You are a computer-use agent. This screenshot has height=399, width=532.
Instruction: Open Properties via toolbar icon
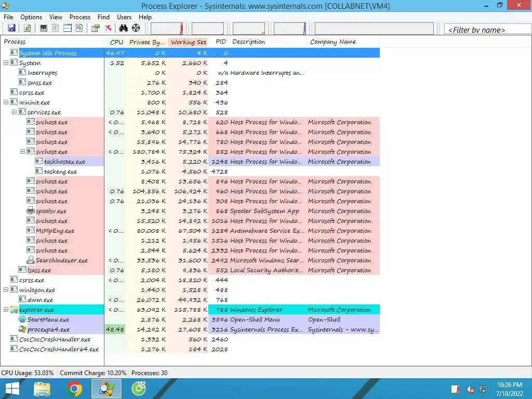[96, 28]
